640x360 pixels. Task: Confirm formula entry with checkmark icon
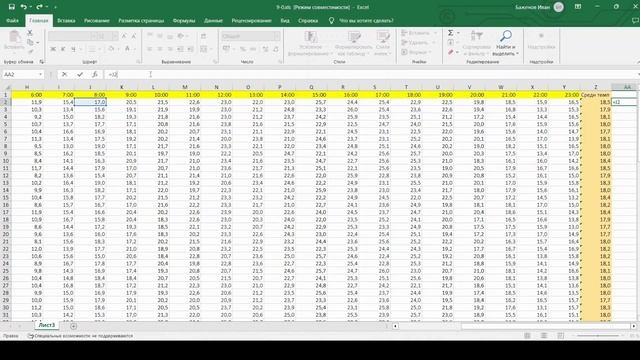tap(80, 74)
